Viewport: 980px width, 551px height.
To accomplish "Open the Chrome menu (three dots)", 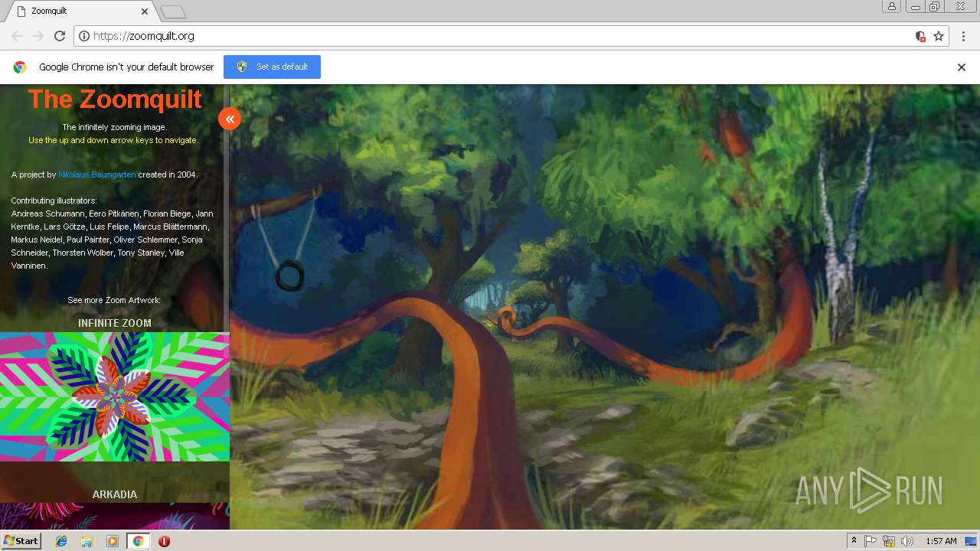I will point(963,36).
